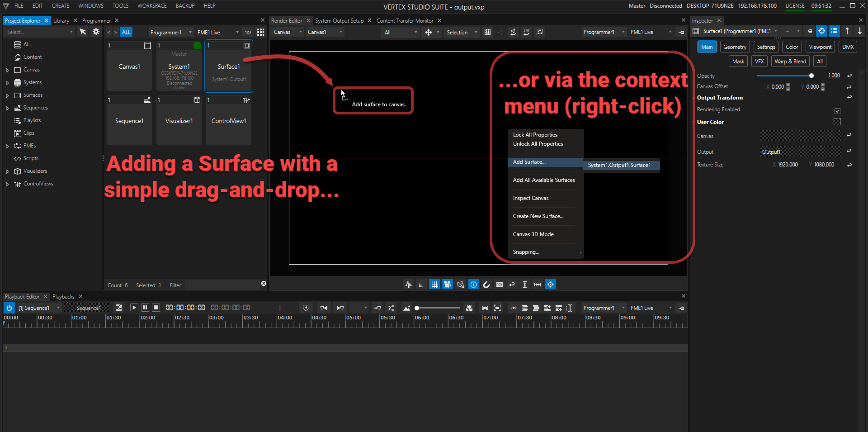Open the Inspector Mask tab
The width and height of the screenshot is (868, 432).
point(738,62)
